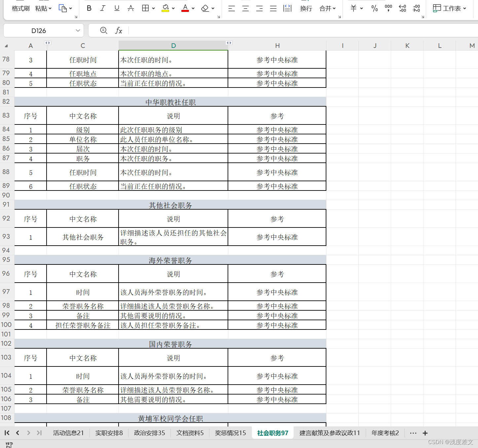Open the borders dropdown arrow
Viewport: 478px width, 448px height.
click(154, 8)
